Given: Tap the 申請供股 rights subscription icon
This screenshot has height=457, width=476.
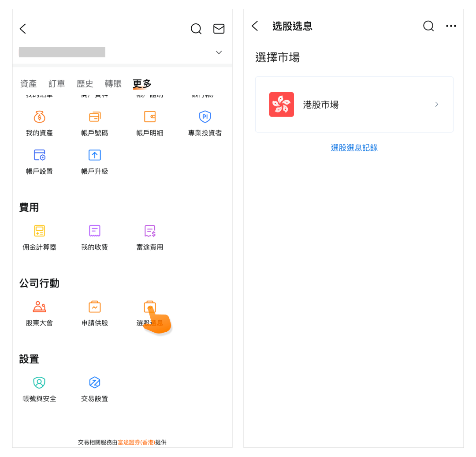Looking at the screenshot, I should click(95, 307).
